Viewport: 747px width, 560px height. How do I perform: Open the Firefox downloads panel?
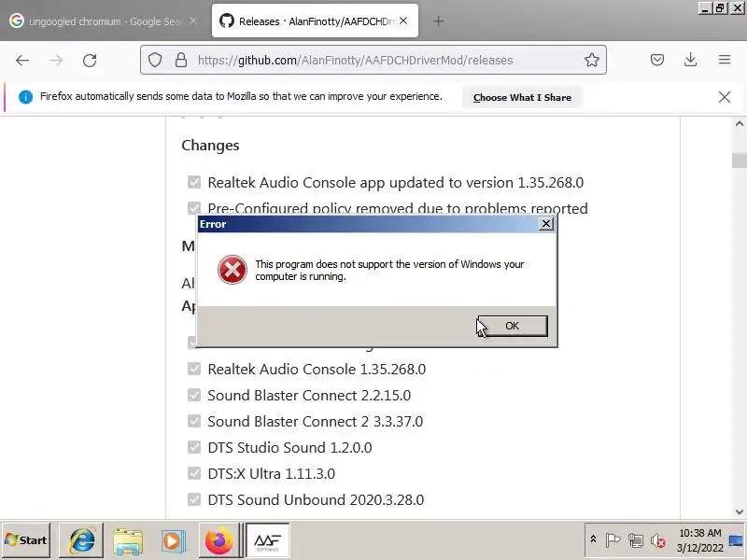click(x=691, y=60)
